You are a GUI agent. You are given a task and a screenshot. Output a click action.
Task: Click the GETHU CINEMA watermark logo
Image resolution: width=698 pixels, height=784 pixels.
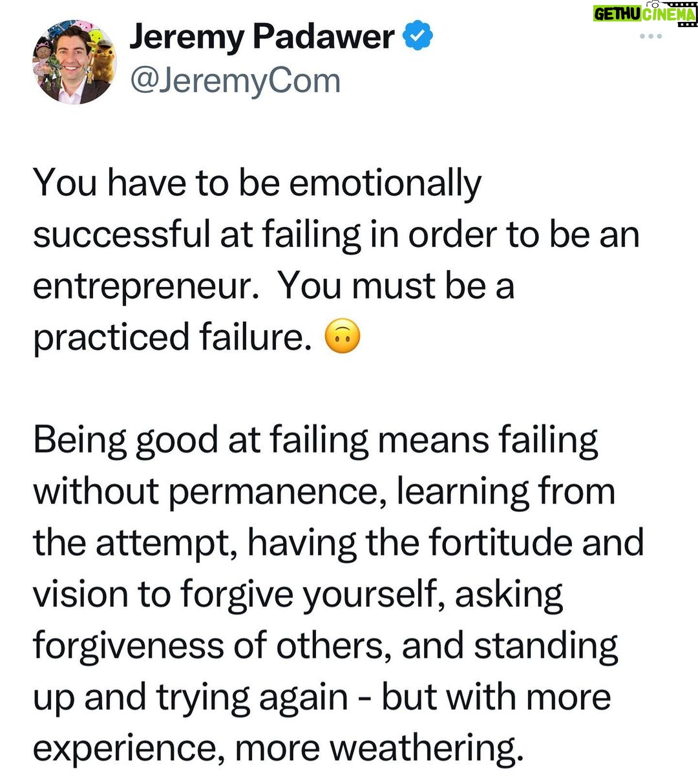click(x=644, y=14)
